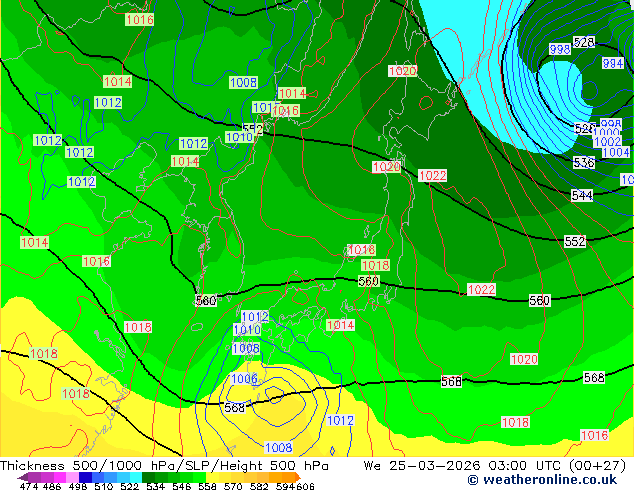Click the purple swatch at legend start
The image size is (634, 490).
click(x=34, y=477)
